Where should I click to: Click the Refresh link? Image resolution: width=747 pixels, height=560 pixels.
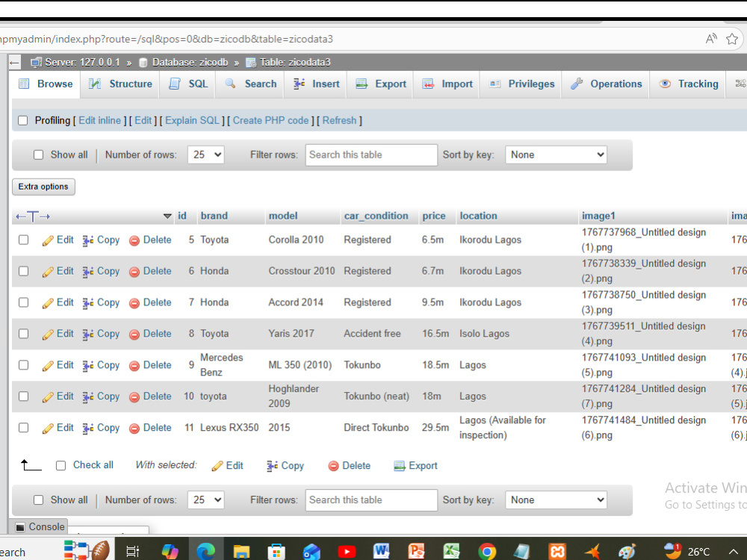click(x=339, y=120)
